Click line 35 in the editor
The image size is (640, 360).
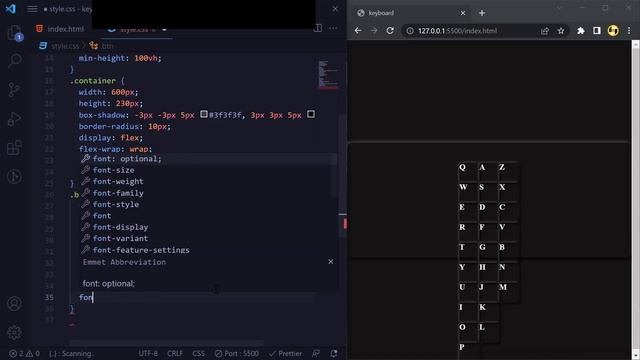point(192,297)
